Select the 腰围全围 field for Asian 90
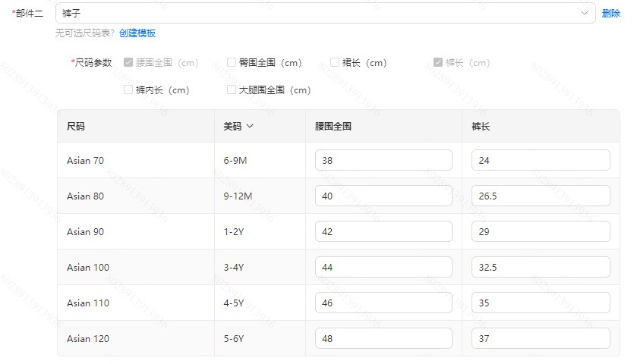Image resolution: width=634 pixels, height=364 pixels. coord(383,231)
